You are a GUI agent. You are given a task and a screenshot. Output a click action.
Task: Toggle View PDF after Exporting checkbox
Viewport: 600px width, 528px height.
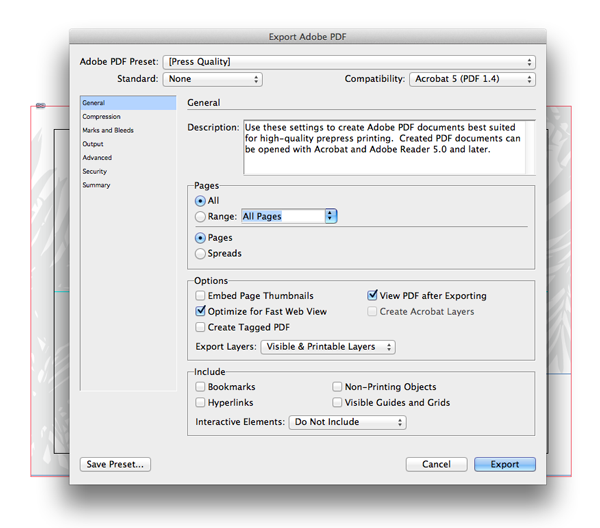coord(372,295)
